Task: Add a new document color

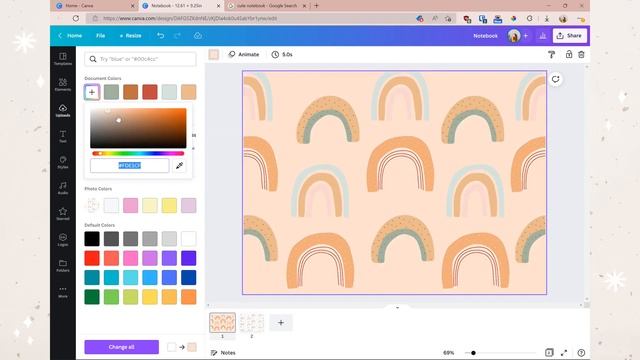Action: click(x=92, y=92)
